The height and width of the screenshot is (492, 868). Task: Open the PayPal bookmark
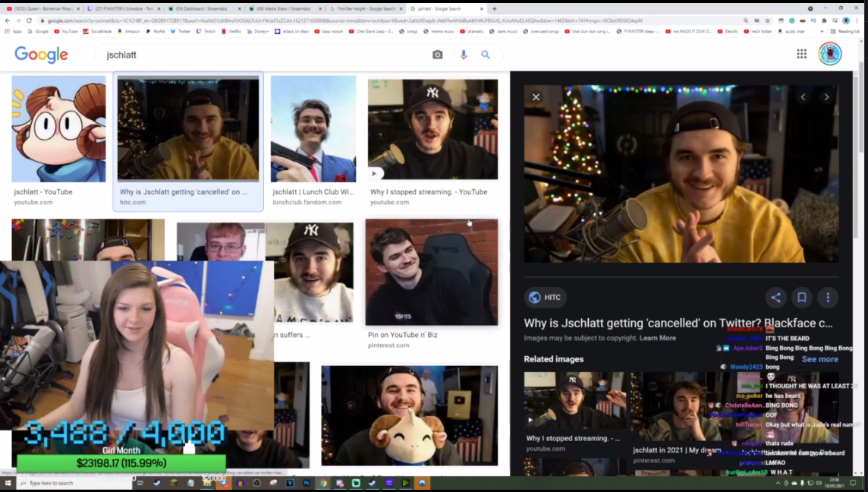pyautogui.click(x=155, y=32)
